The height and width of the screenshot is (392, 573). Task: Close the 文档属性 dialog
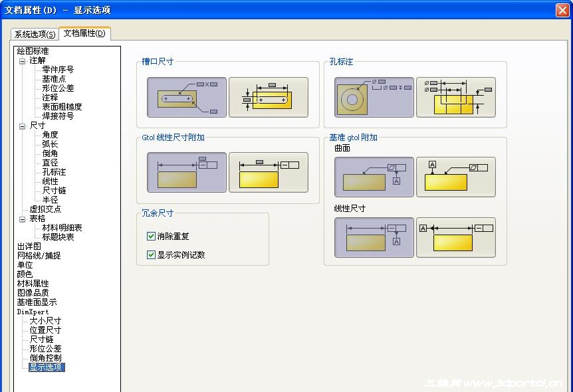[562, 10]
